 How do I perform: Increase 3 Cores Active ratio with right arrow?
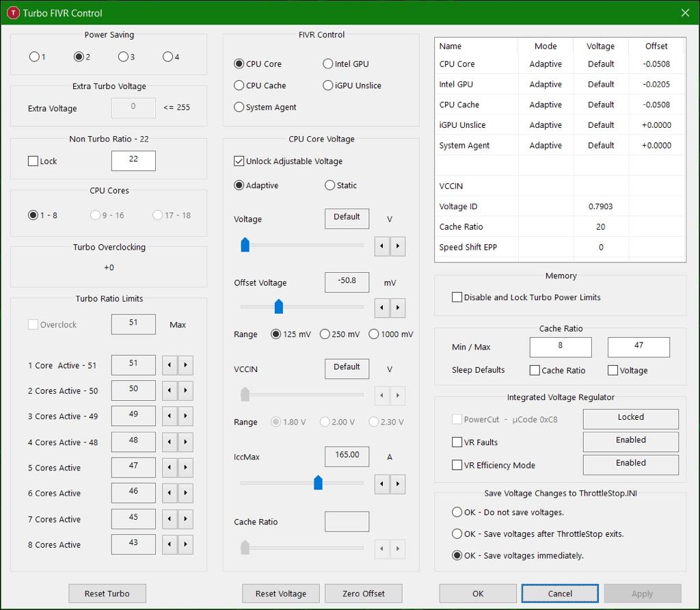pos(185,416)
